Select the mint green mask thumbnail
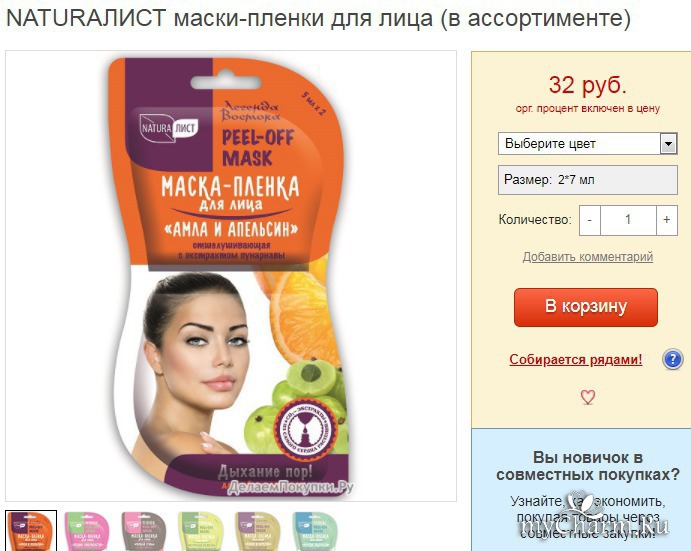Screen dimensions: 691x551 coord(314,531)
